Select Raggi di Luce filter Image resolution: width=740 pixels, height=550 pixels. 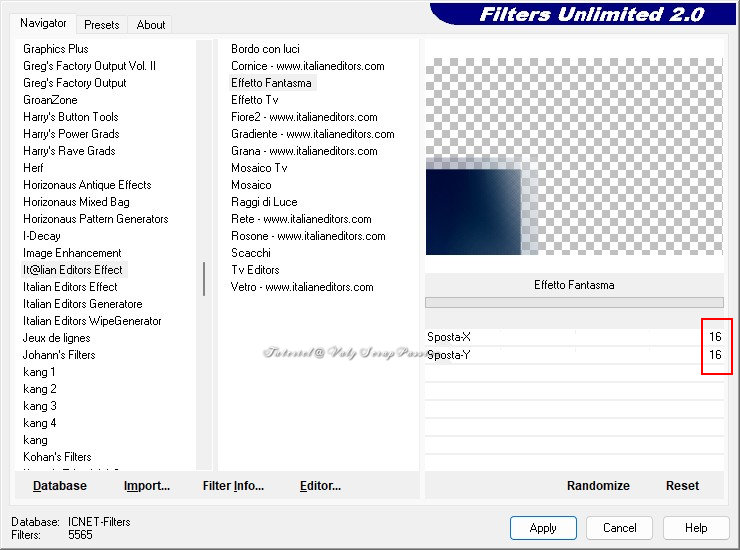pos(264,202)
